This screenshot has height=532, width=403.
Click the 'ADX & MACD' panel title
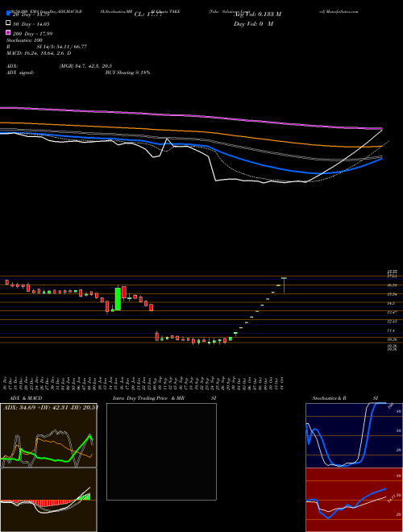26,398
